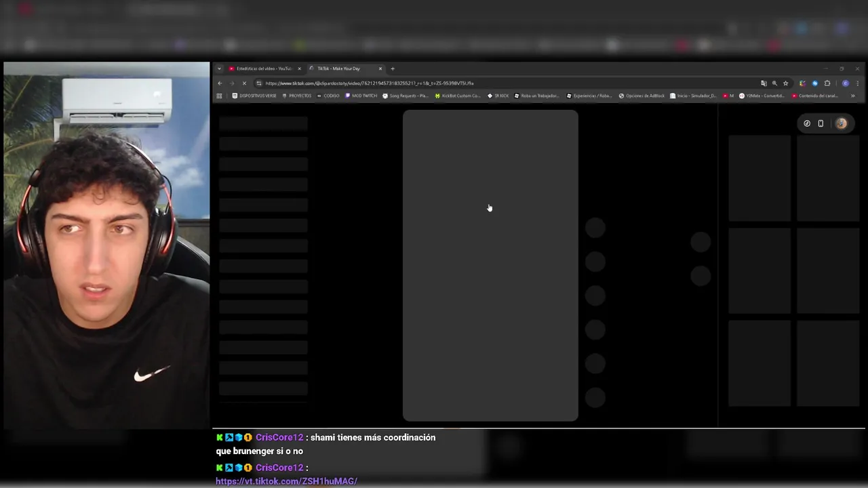Click TikTok get-coins icon in header
Viewport: 868px width, 488px height.
pyautogui.click(x=807, y=123)
